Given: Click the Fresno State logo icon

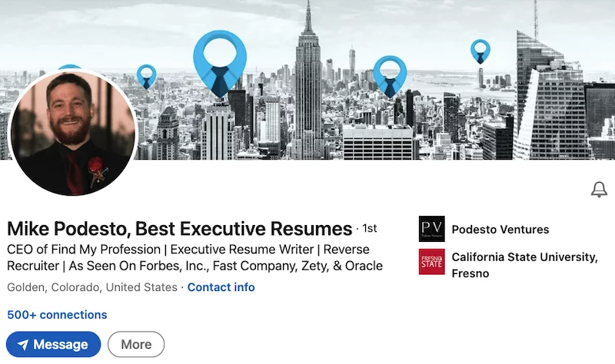Looking at the screenshot, I should click(431, 262).
